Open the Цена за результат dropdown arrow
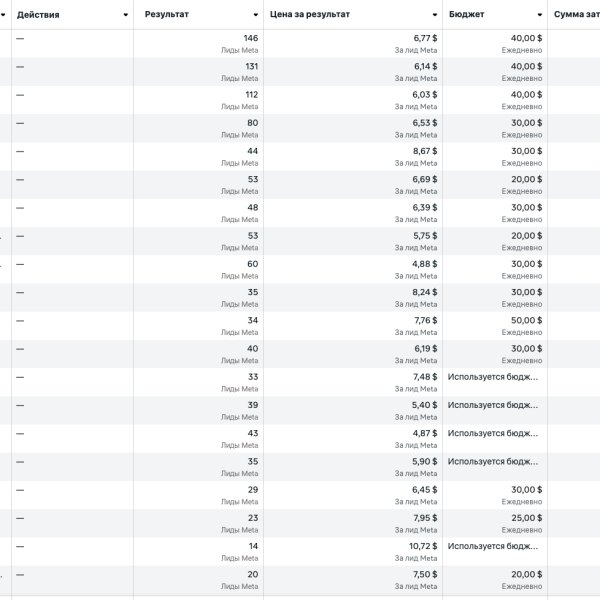 click(x=434, y=15)
